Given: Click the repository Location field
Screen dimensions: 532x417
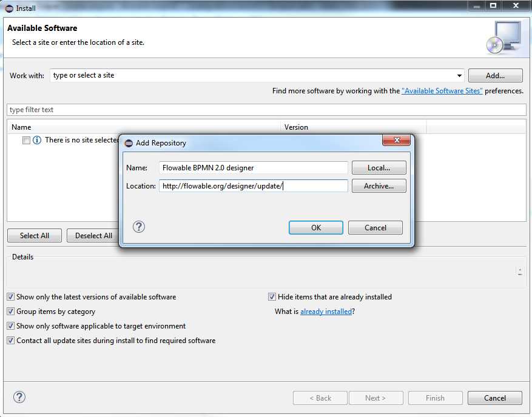Looking at the screenshot, I should (254, 186).
